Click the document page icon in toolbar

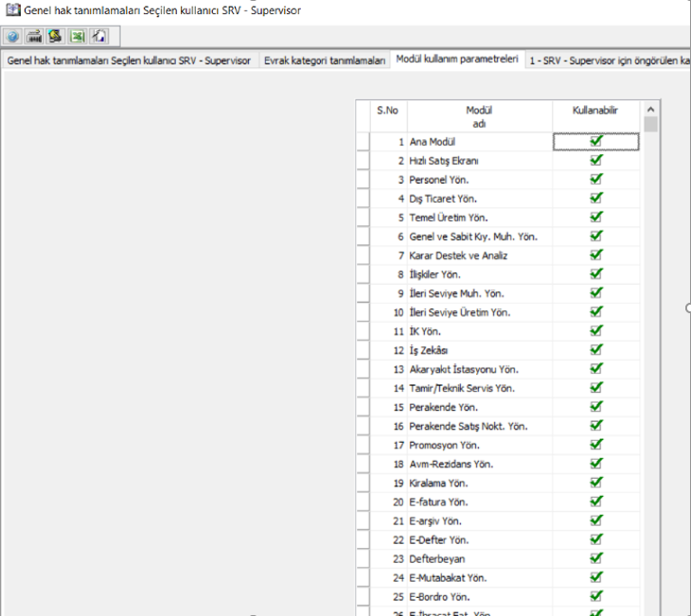[98, 37]
